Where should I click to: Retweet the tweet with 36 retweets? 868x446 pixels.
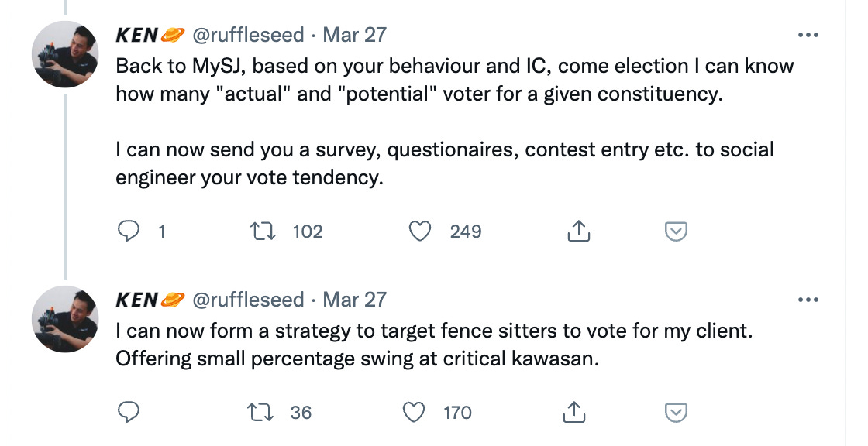tap(263, 412)
